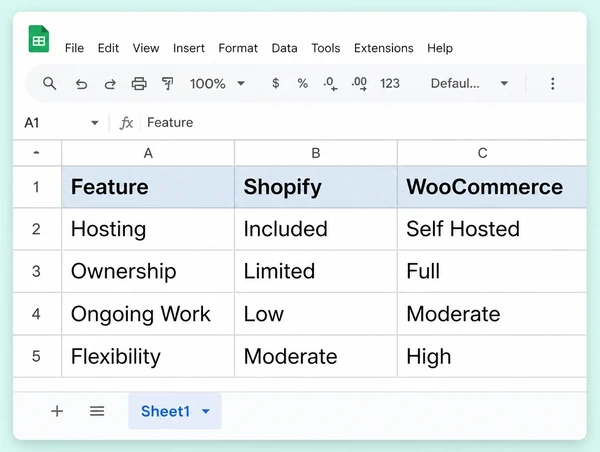Select the Moderate cell in row 5
The image size is (600, 452).
click(316, 356)
